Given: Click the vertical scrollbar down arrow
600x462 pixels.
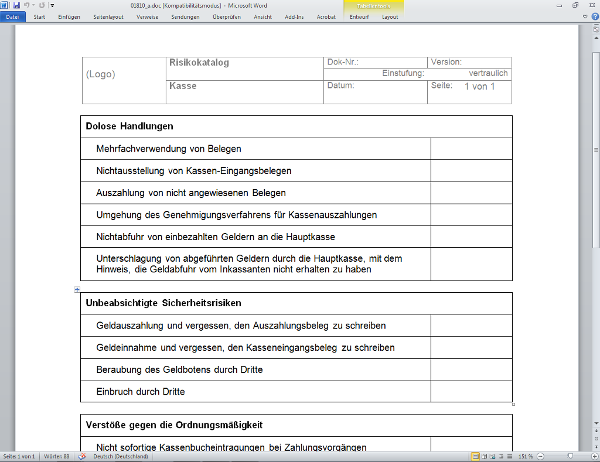Looking at the screenshot, I should tap(594, 421).
